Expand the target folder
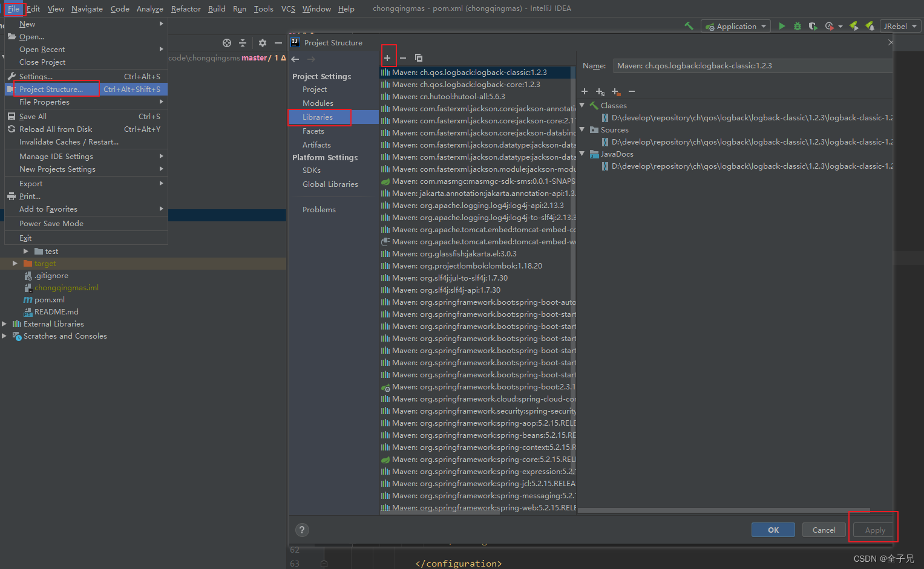The height and width of the screenshot is (569, 924). [x=15, y=264]
